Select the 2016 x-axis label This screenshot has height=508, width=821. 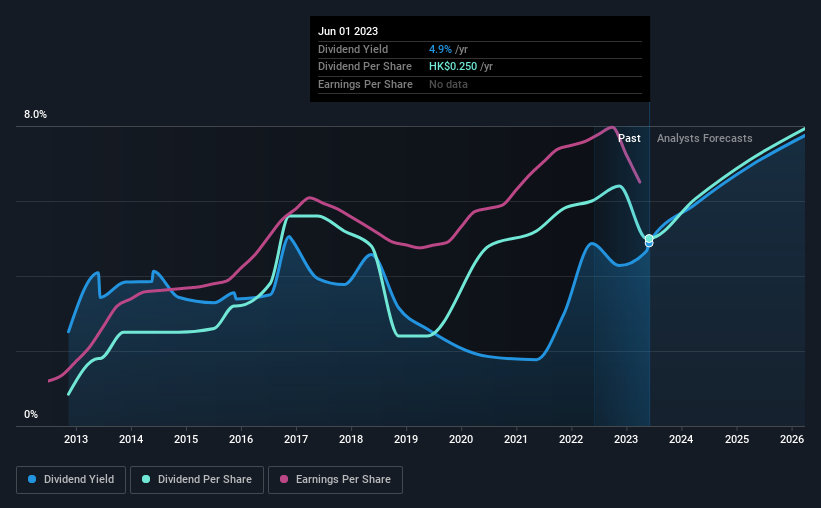click(x=241, y=439)
